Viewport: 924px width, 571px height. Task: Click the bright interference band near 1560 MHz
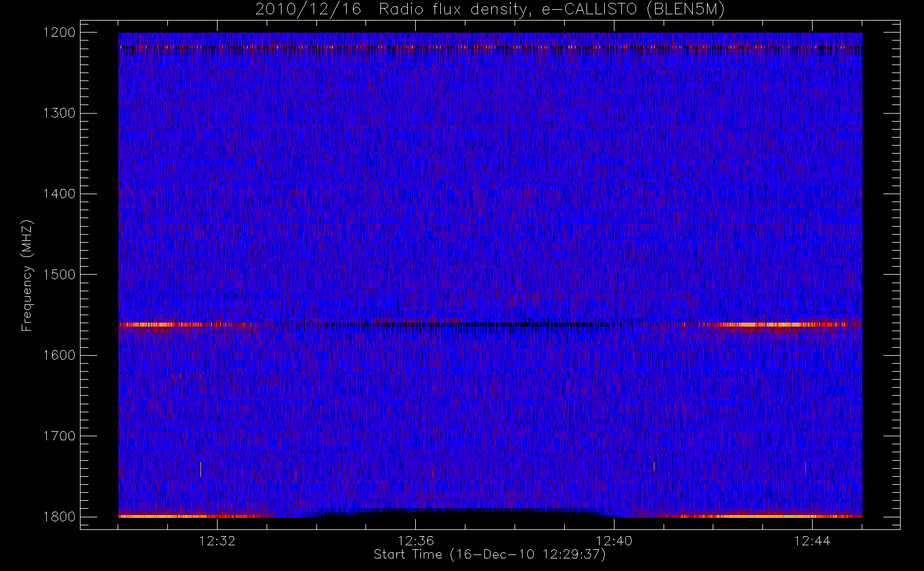(490, 324)
